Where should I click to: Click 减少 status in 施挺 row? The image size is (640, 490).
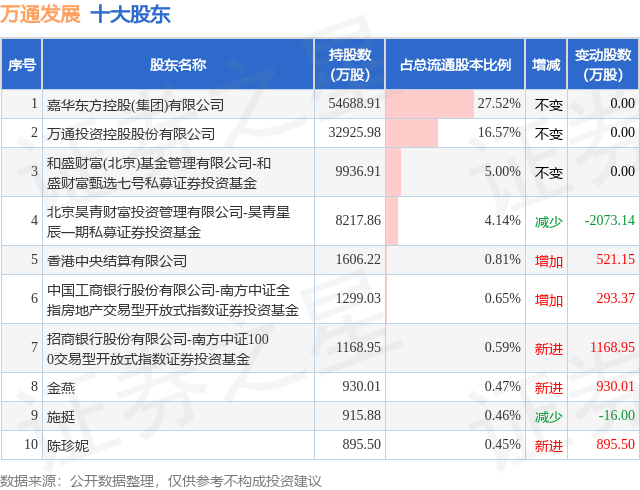tap(549, 416)
